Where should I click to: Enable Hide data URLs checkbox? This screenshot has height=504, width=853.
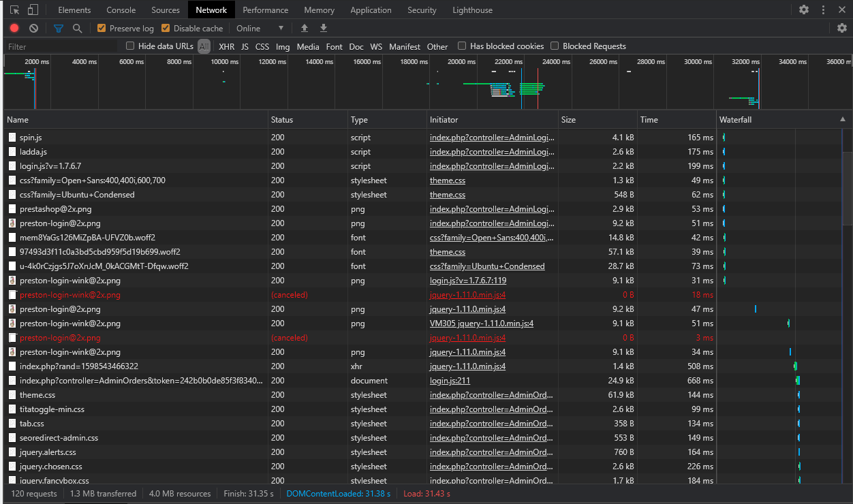pos(130,46)
